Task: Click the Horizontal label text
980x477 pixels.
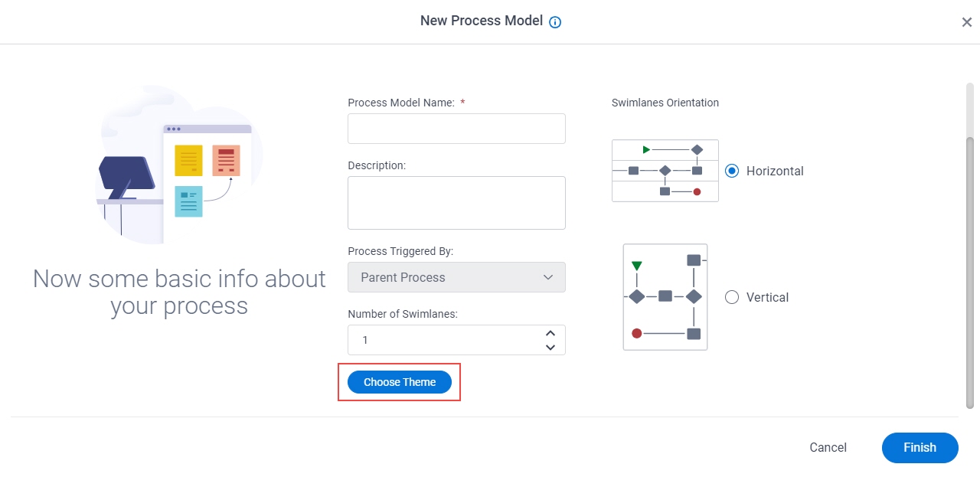Action: [x=775, y=171]
